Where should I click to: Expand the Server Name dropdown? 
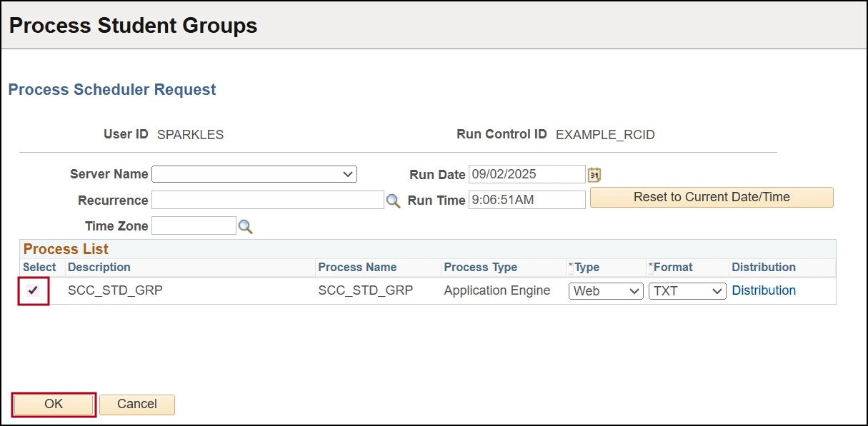pos(254,174)
